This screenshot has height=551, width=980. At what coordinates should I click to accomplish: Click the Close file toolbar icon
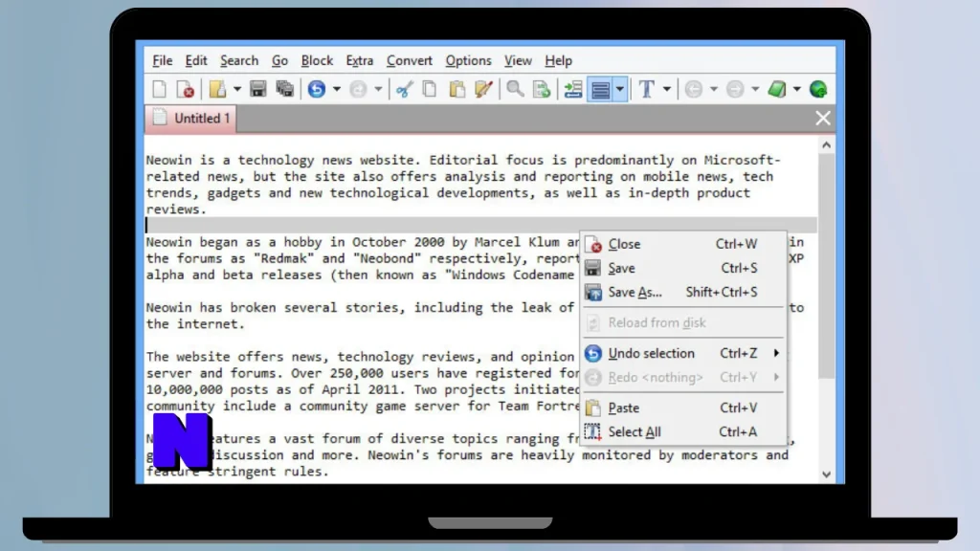coord(186,89)
